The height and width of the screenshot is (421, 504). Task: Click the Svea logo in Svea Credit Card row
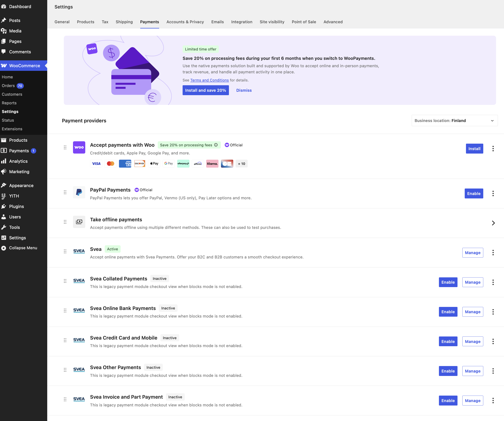click(79, 340)
